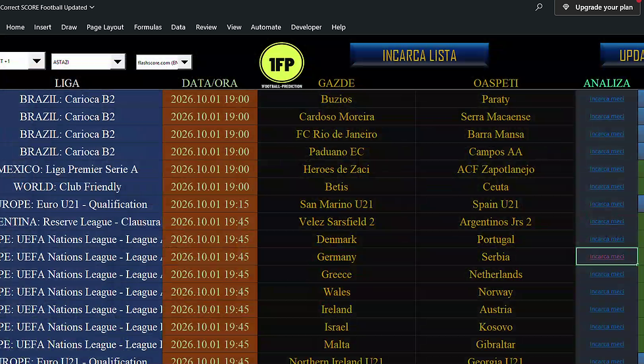The image size is (644, 364).
Task: Select the Germany home team cell
Action: pos(336,257)
